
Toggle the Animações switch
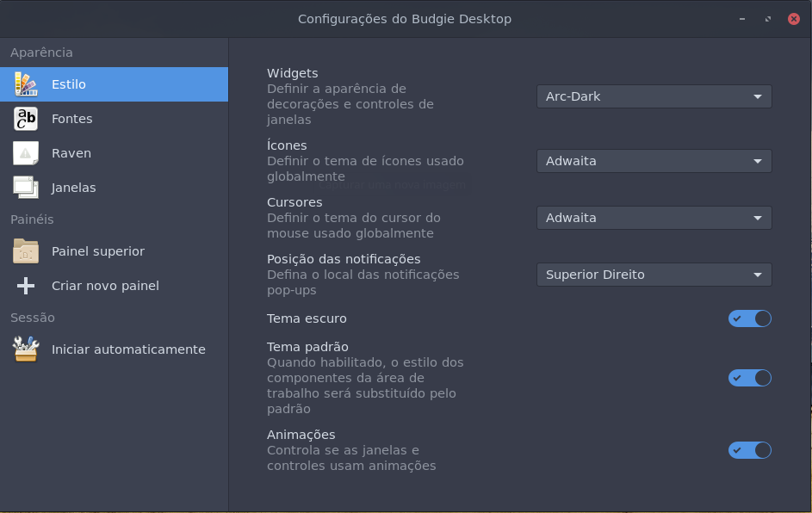750,450
